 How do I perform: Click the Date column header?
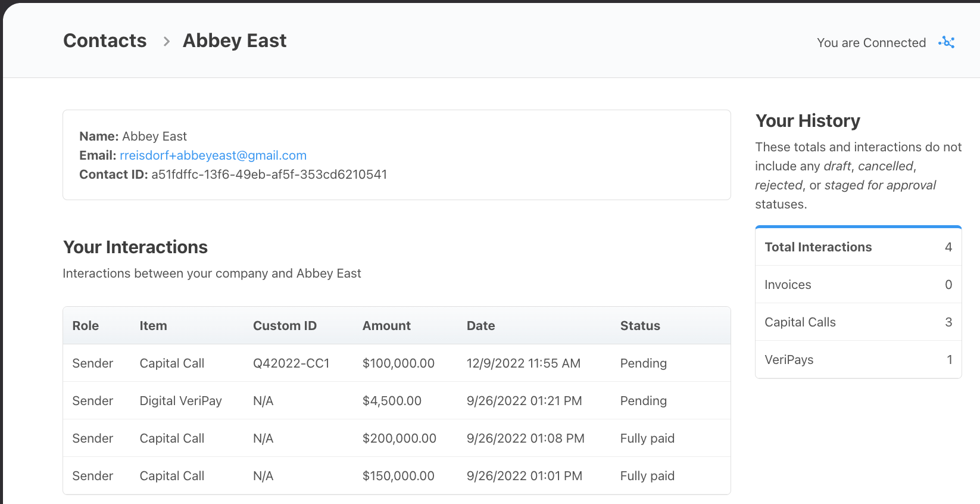click(480, 326)
